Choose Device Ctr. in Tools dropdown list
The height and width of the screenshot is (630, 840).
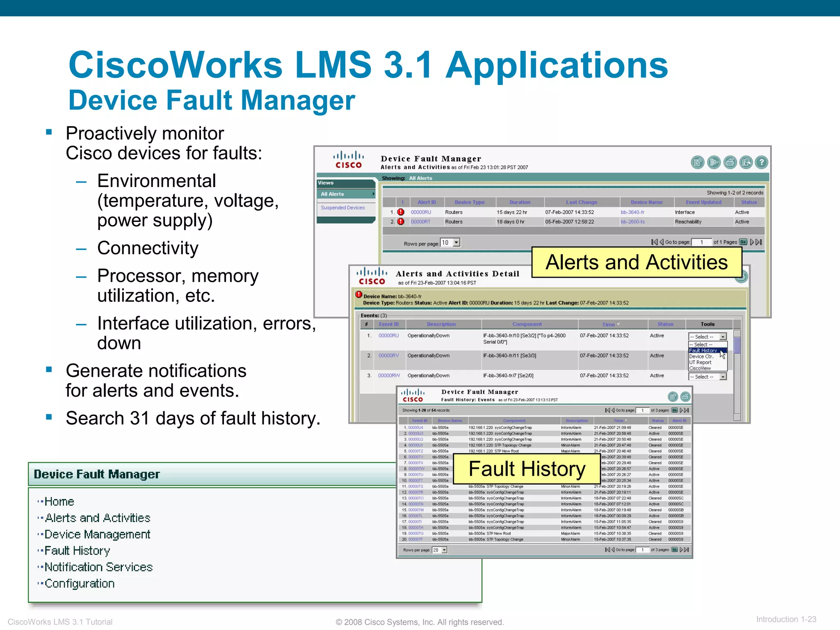[701, 356]
